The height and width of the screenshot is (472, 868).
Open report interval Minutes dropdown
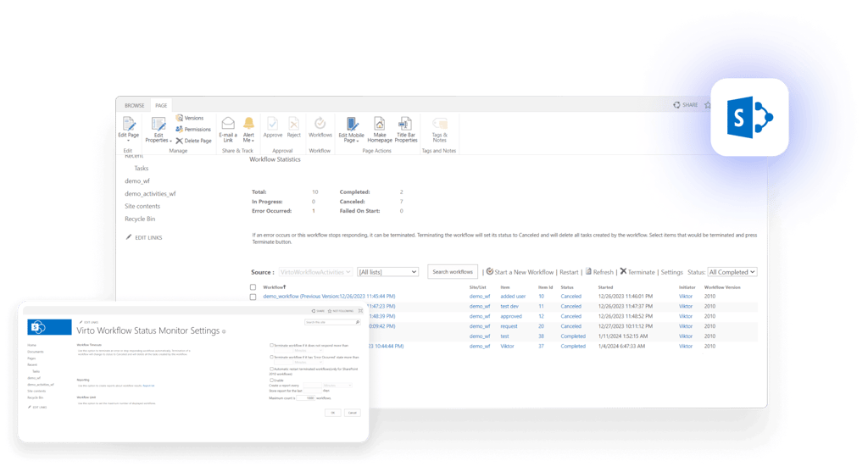pos(337,385)
